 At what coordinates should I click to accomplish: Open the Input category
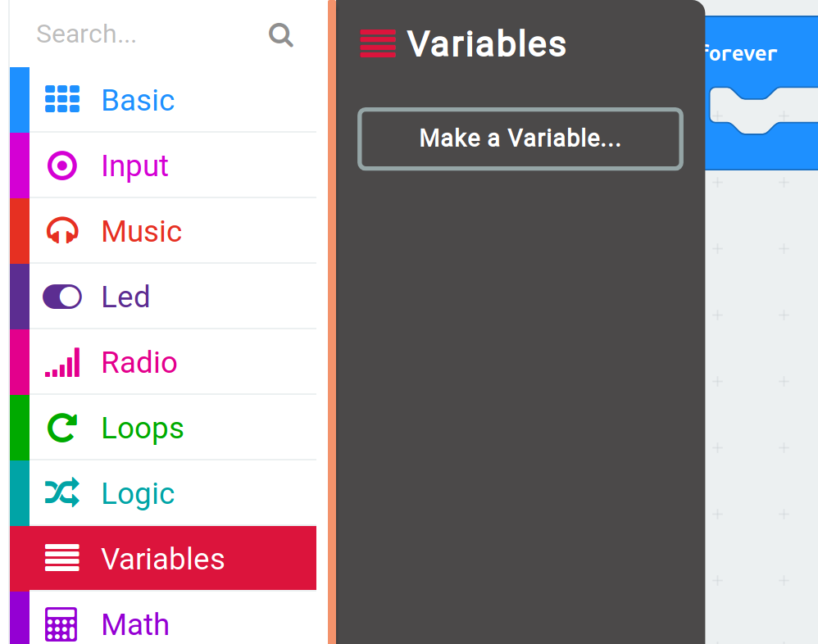(x=163, y=166)
